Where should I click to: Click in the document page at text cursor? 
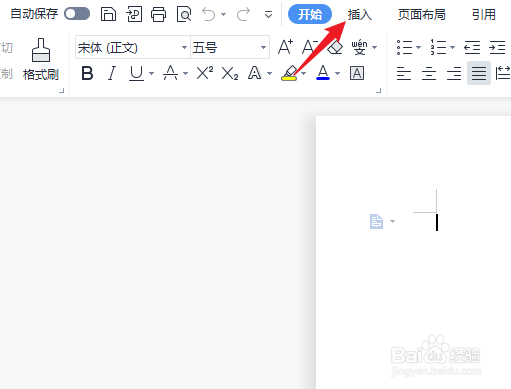pos(437,222)
